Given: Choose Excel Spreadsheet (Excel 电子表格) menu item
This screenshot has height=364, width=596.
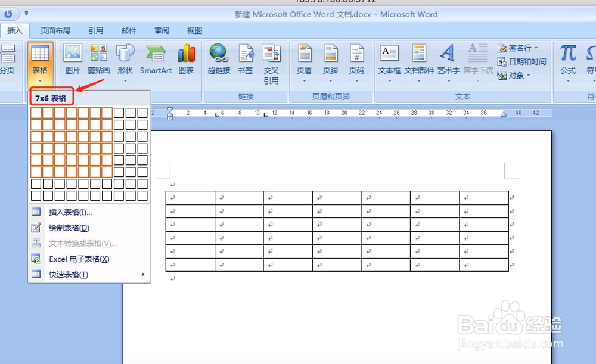Looking at the screenshot, I should click(x=89, y=259).
